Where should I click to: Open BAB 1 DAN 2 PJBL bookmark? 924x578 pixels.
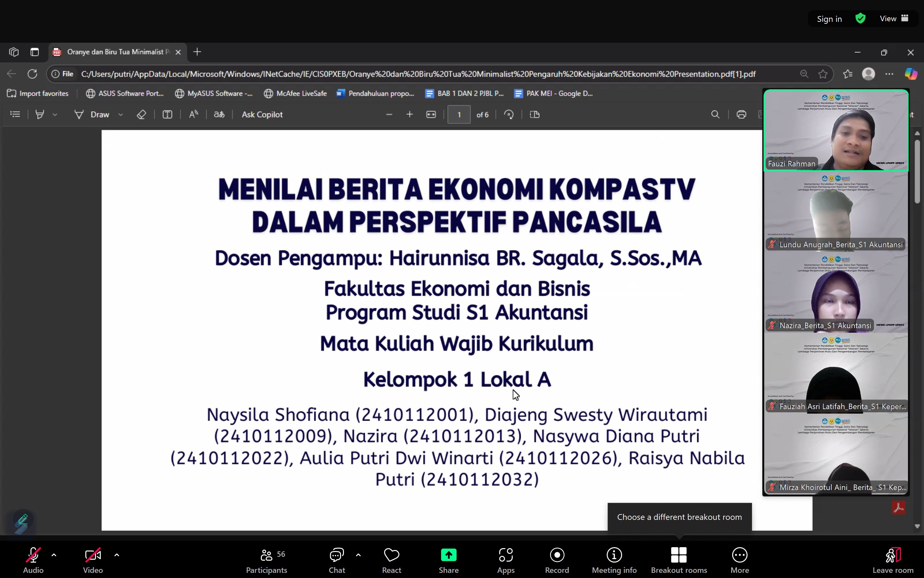[x=464, y=93]
